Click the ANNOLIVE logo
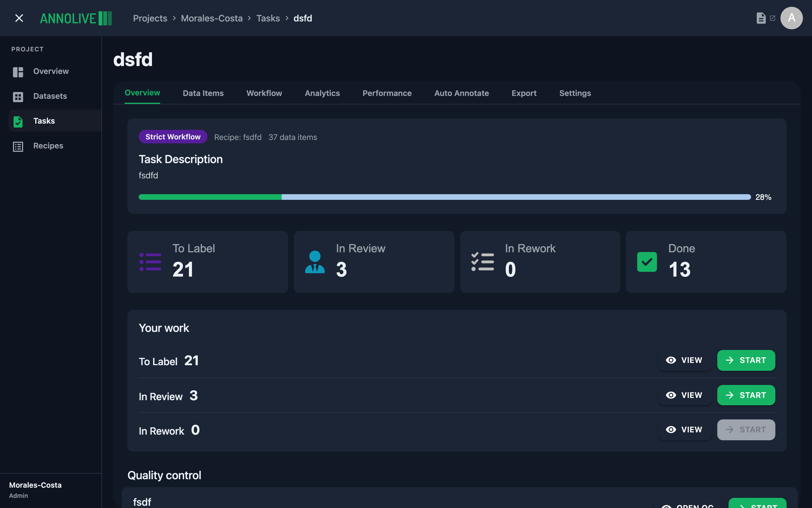The width and height of the screenshot is (812, 508). 76,18
